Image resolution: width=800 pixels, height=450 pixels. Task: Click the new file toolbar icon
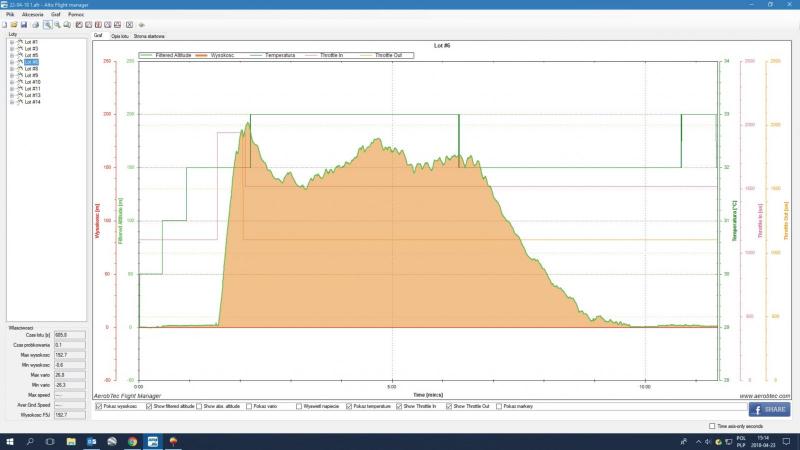coord(6,24)
